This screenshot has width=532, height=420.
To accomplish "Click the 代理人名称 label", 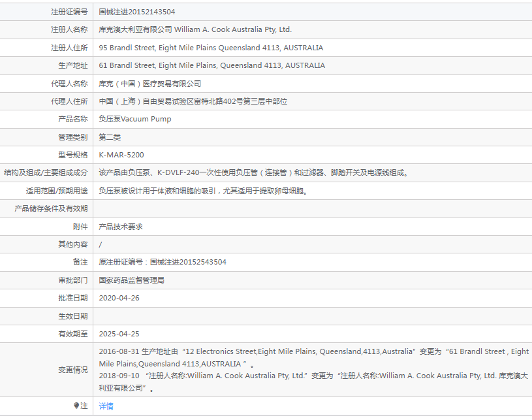I will tap(69, 84).
